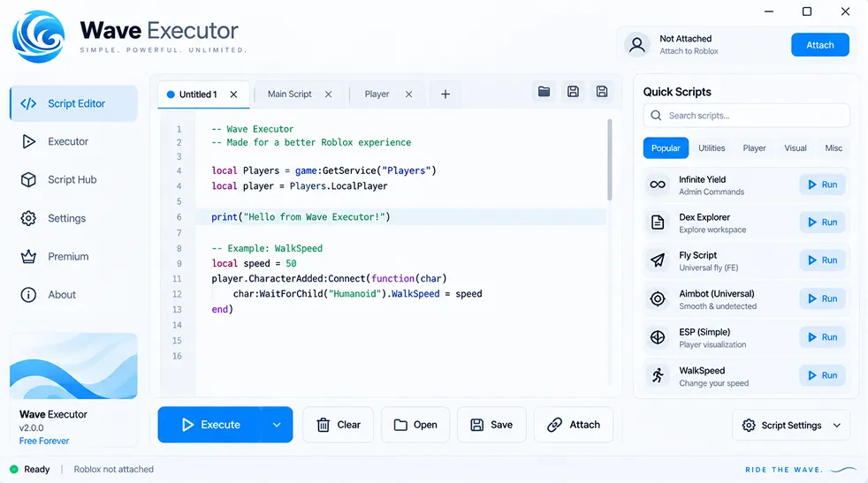Screen dimensions: 868x483
Task: Open Script Hub from the sidebar
Action: [x=72, y=180]
